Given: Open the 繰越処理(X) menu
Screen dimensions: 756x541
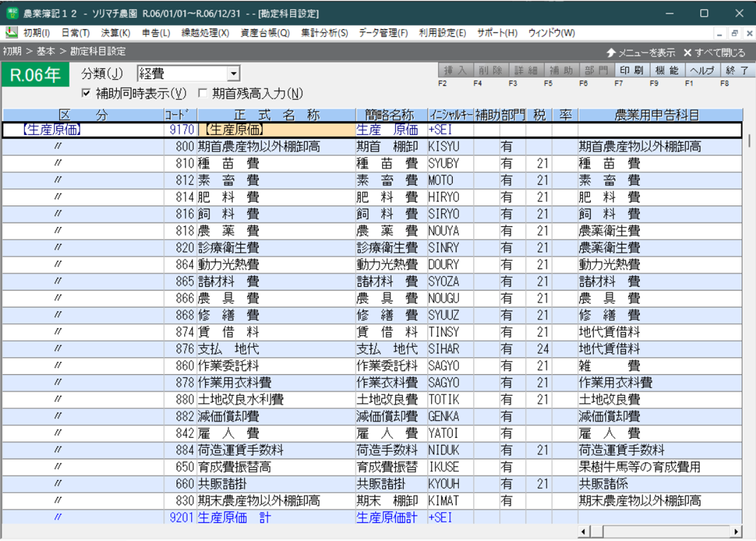Looking at the screenshot, I should point(205,33).
